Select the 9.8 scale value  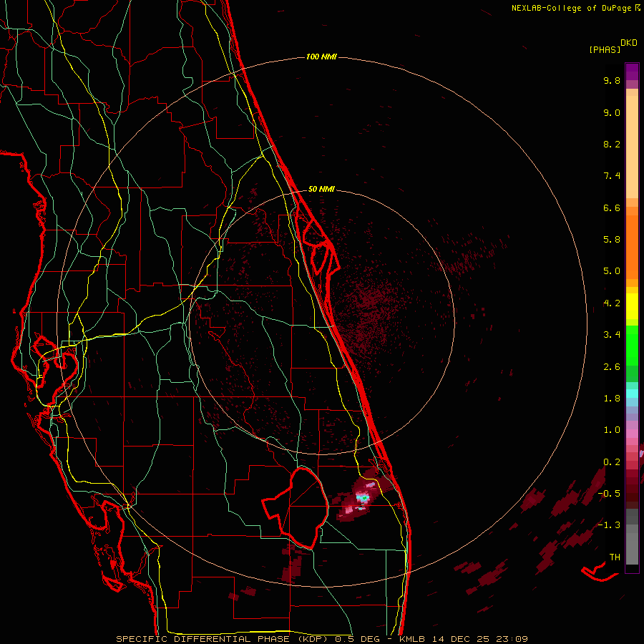coord(612,80)
